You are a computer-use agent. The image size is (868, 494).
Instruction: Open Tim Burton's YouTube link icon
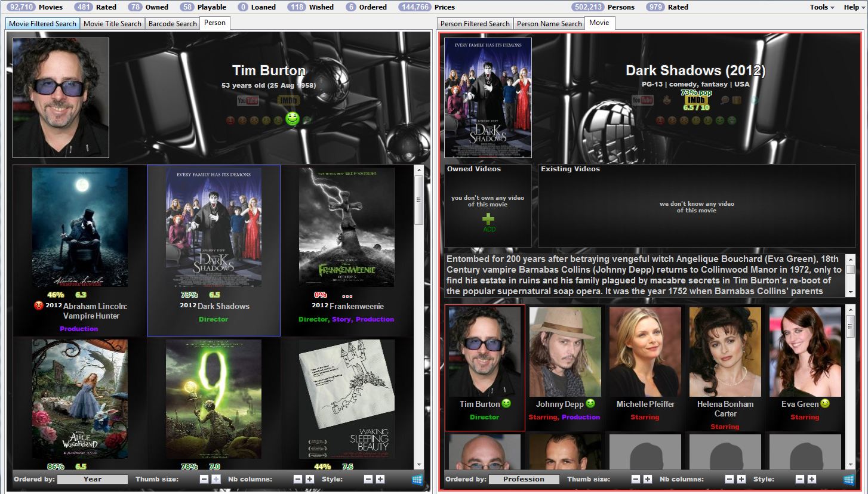click(248, 101)
